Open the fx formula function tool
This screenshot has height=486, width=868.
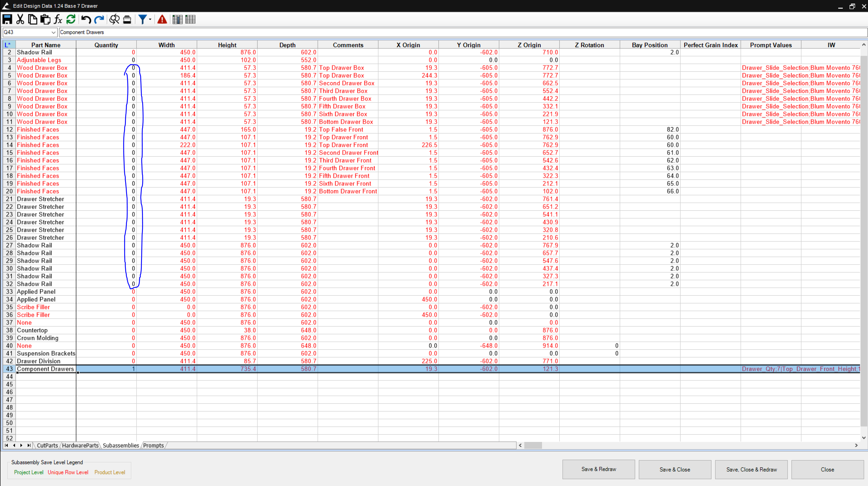(x=58, y=19)
